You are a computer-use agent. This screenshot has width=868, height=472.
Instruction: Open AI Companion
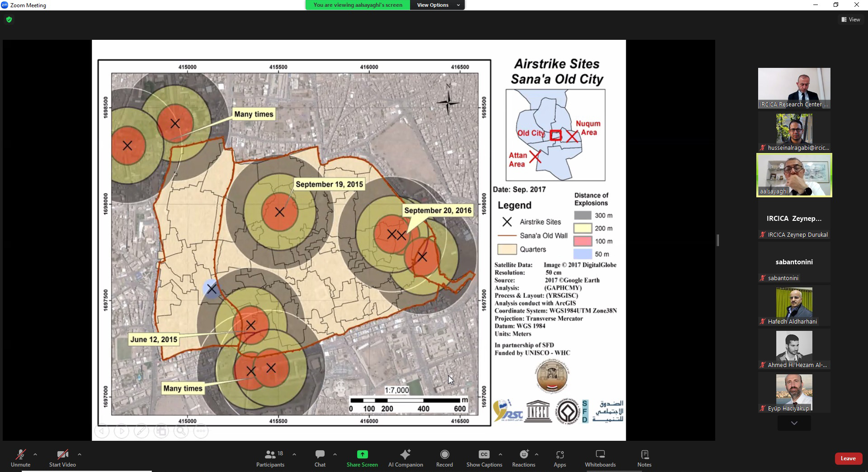click(406, 458)
